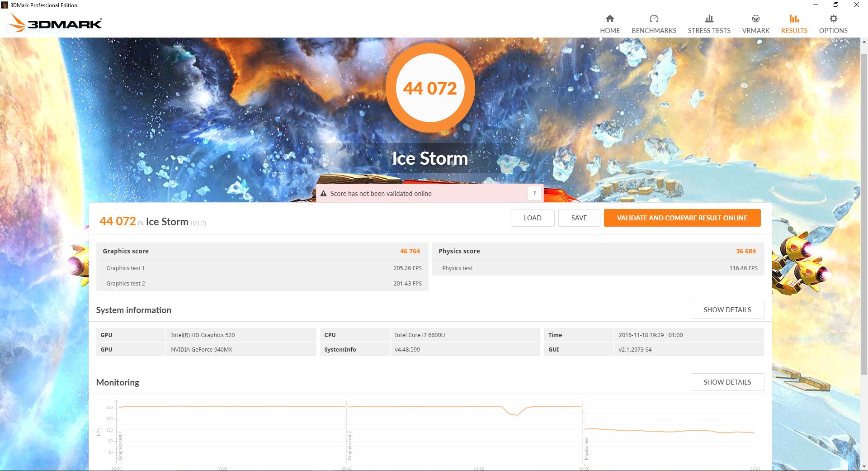Switch to BENCHMARKS tab label
This screenshot has height=471, width=868.
pos(654,31)
